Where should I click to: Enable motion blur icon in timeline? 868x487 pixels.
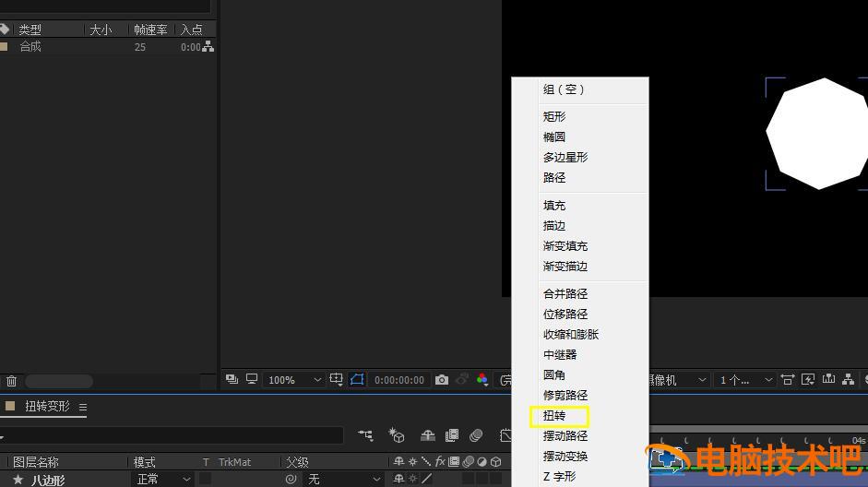tap(476, 435)
